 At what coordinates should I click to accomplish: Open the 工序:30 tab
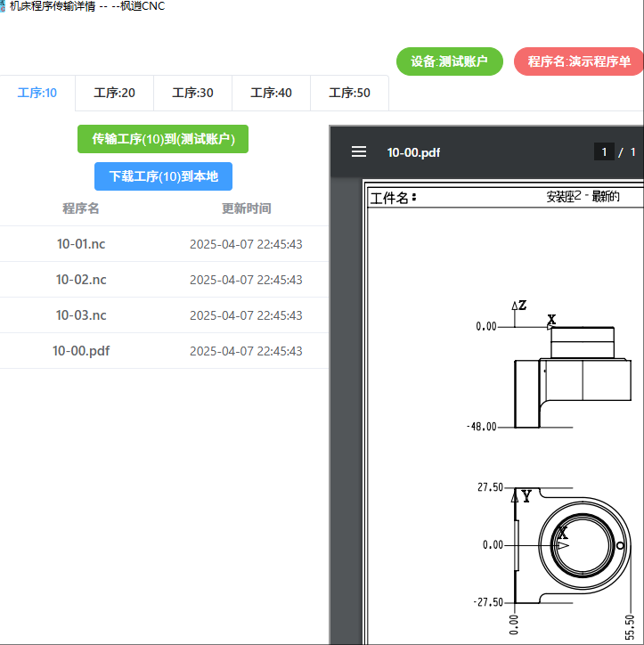pos(192,93)
